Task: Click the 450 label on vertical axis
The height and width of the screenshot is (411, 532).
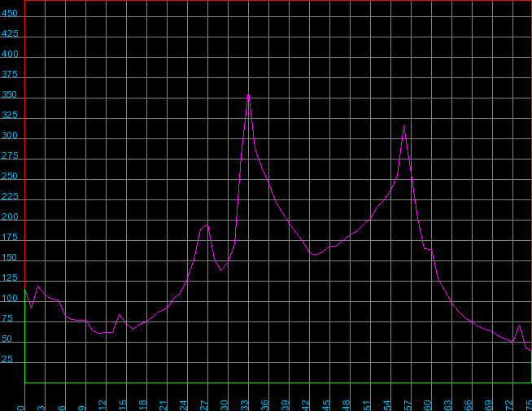Action: pyautogui.click(x=9, y=13)
